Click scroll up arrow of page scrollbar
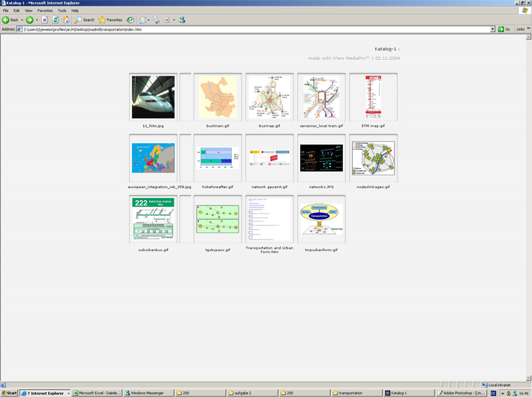Viewport: 532px width, 398px height. [528, 37]
